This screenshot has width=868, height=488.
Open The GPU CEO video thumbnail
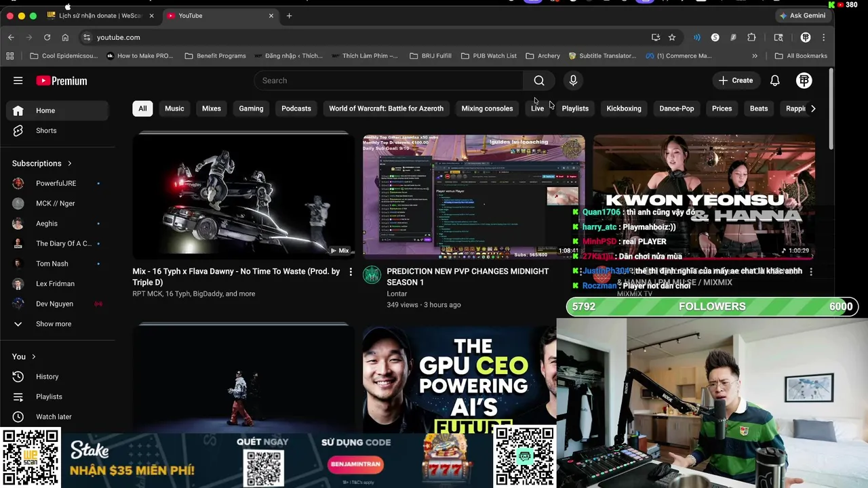click(460, 380)
